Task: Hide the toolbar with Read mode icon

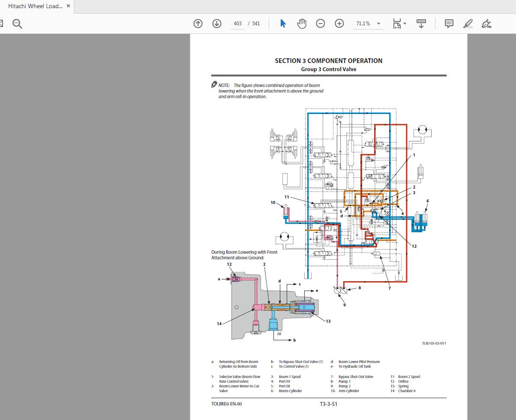Action: [x=421, y=24]
